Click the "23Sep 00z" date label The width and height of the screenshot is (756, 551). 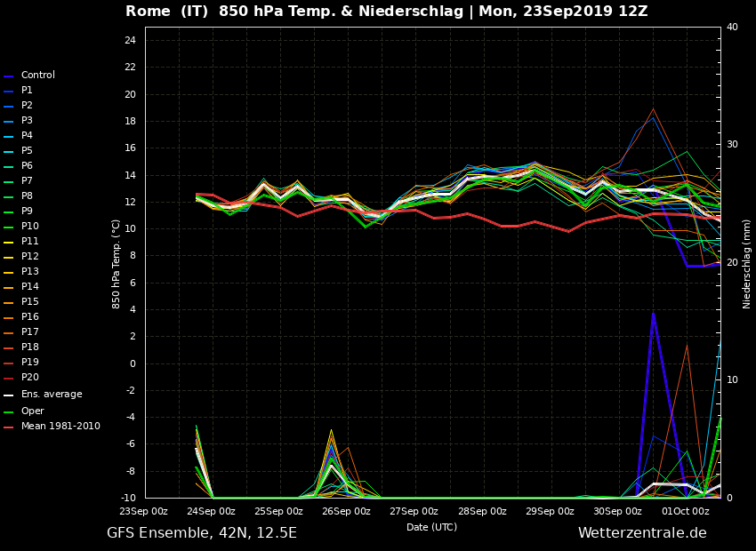[x=144, y=512]
